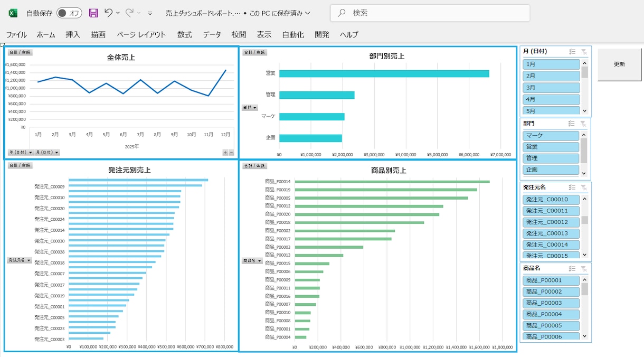The height and width of the screenshot is (357, 644).
Task: Open the 年 (日付) field filter dropdown
Action: click(21, 153)
